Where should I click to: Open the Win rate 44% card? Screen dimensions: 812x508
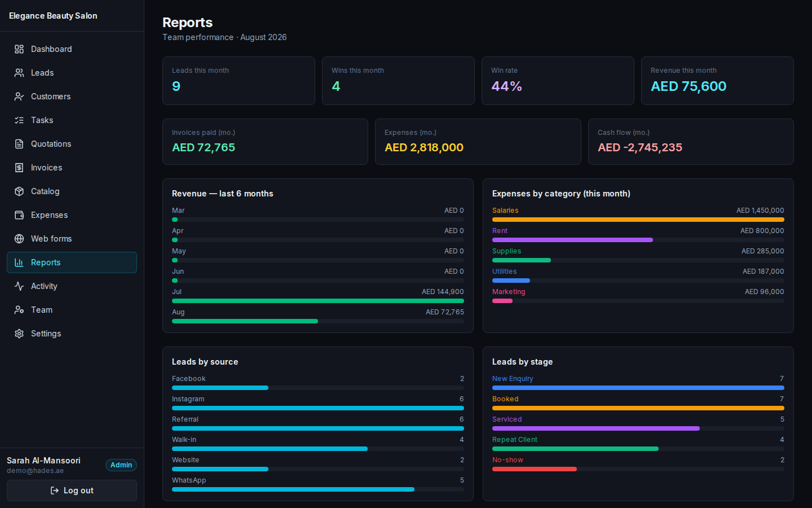pyautogui.click(x=558, y=81)
